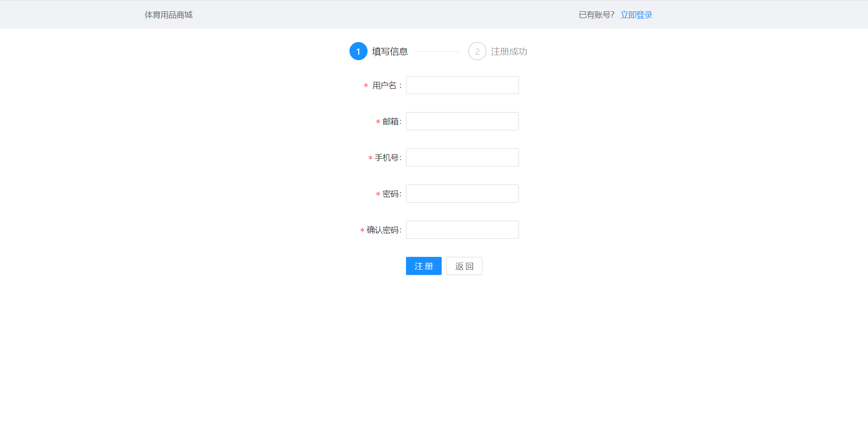Screen dimensions: 868x426
Task: Focus the 邮箱 input field
Action: (462, 121)
